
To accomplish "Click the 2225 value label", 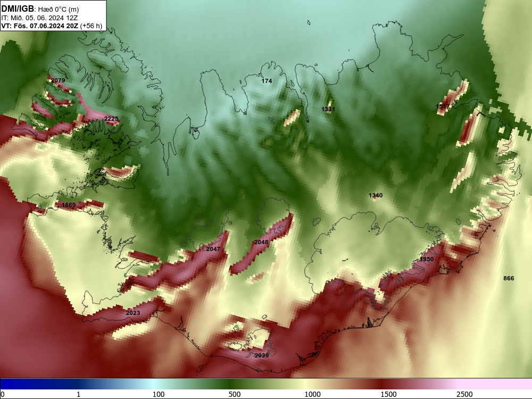I will (x=111, y=119).
